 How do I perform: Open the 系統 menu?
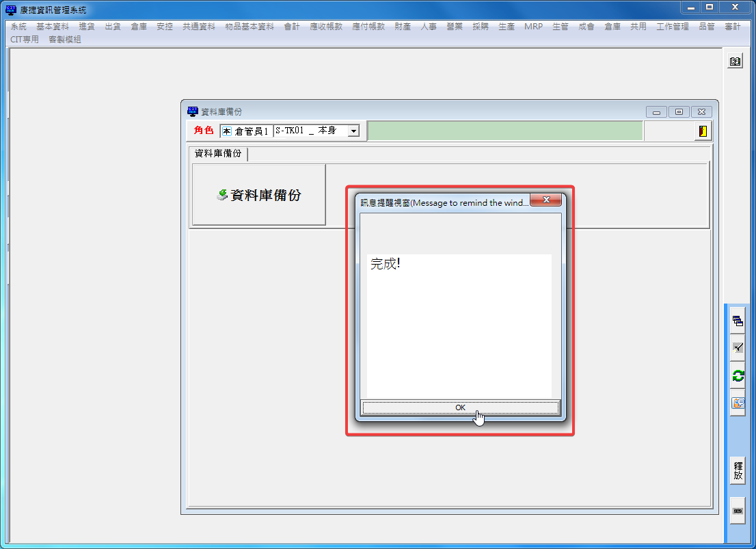click(x=18, y=27)
